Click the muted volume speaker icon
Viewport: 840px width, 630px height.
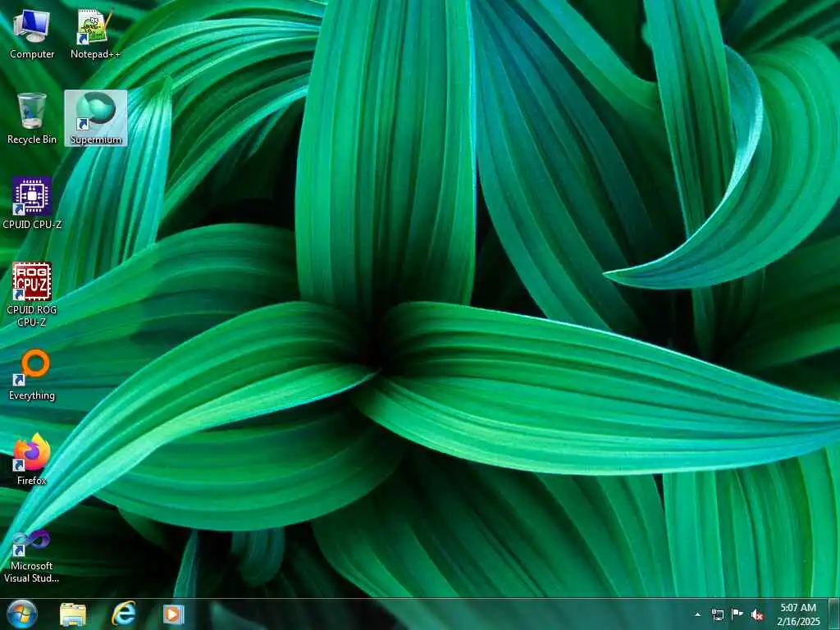click(x=757, y=615)
